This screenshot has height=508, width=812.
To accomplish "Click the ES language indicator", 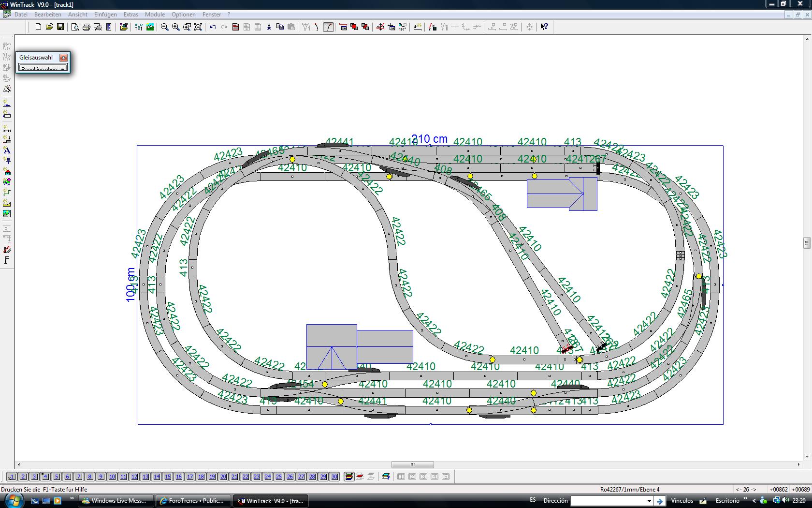I will click(533, 500).
